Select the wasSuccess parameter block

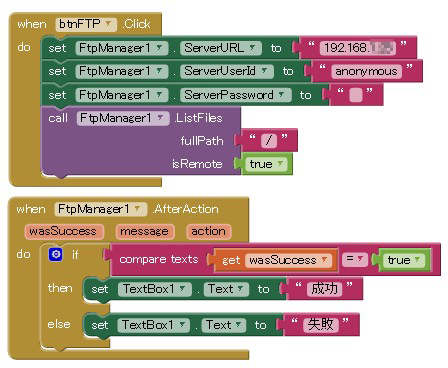63,231
